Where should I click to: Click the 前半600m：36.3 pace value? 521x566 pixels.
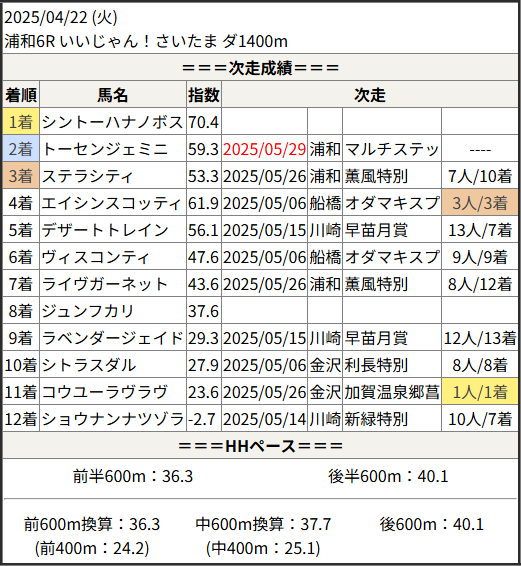[133, 476]
